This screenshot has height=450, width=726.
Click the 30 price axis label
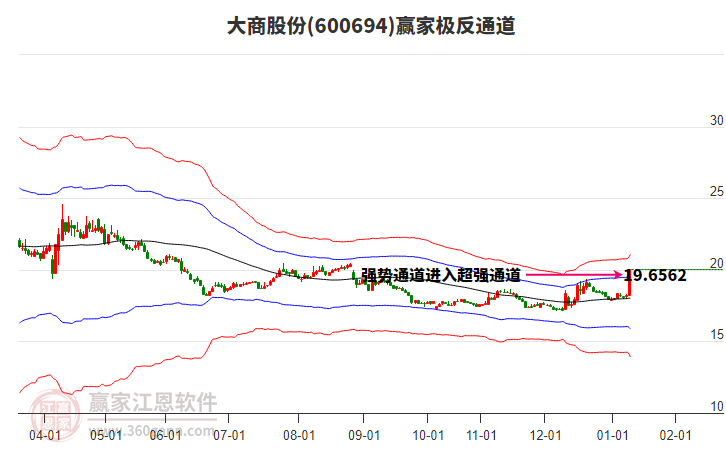[717, 120]
